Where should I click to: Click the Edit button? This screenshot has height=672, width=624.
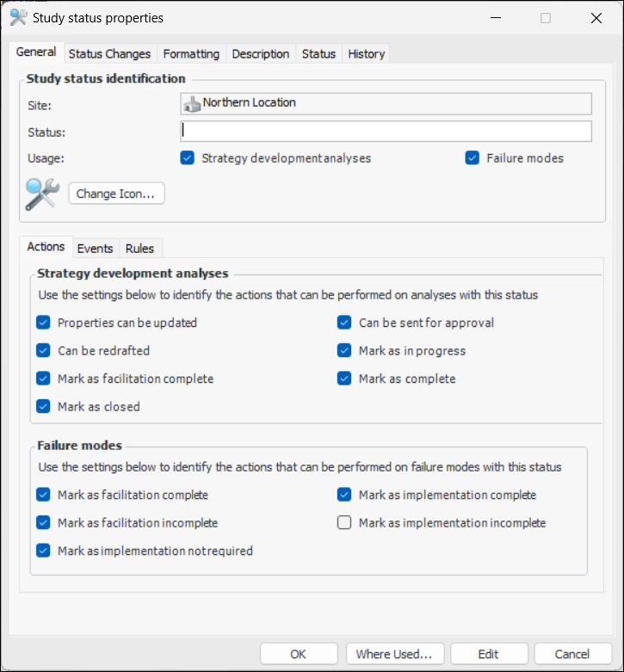point(489,654)
